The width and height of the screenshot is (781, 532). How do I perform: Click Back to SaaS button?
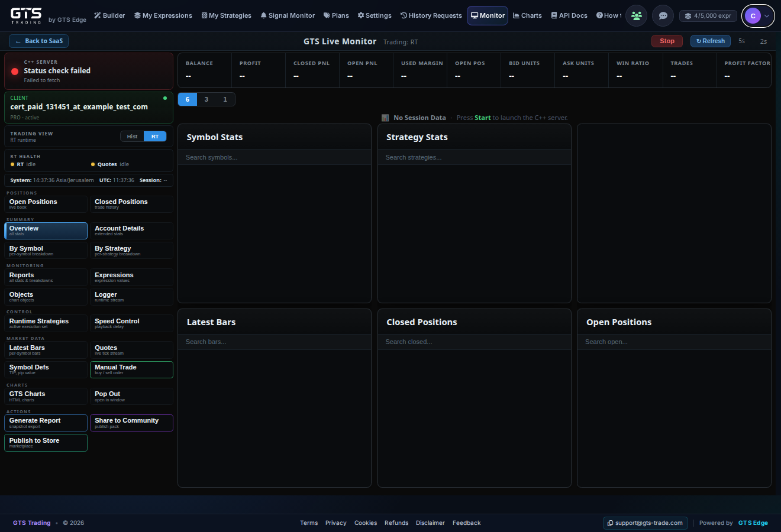39,41
